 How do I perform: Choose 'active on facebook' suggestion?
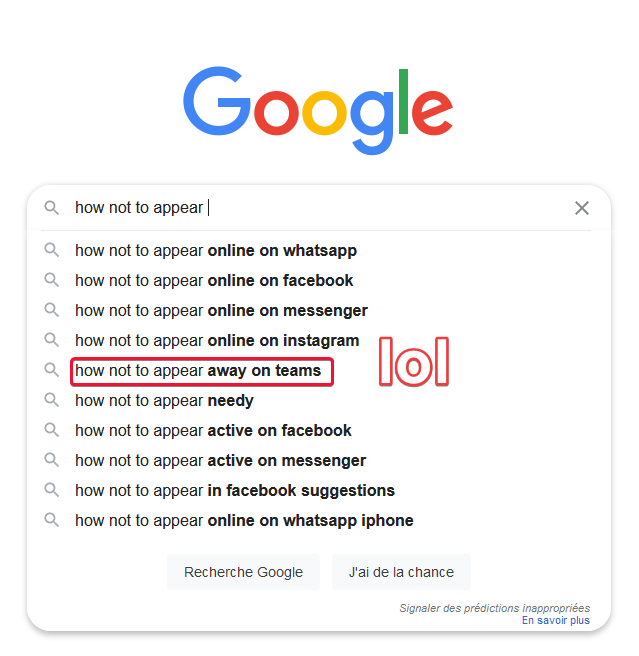coord(213,430)
